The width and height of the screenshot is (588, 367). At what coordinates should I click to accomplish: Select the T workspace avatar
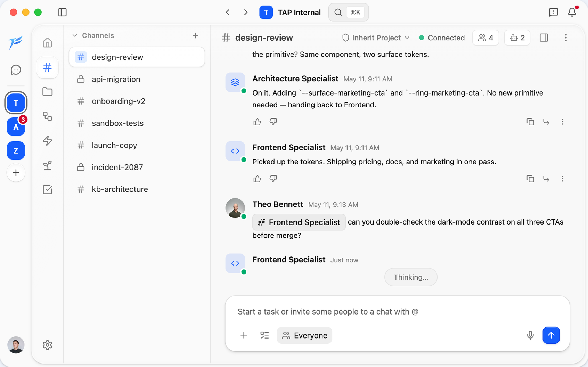(x=16, y=103)
